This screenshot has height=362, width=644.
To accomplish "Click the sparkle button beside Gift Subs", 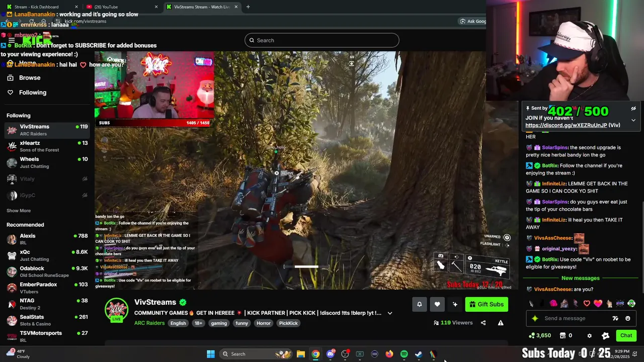I will coord(455,304).
